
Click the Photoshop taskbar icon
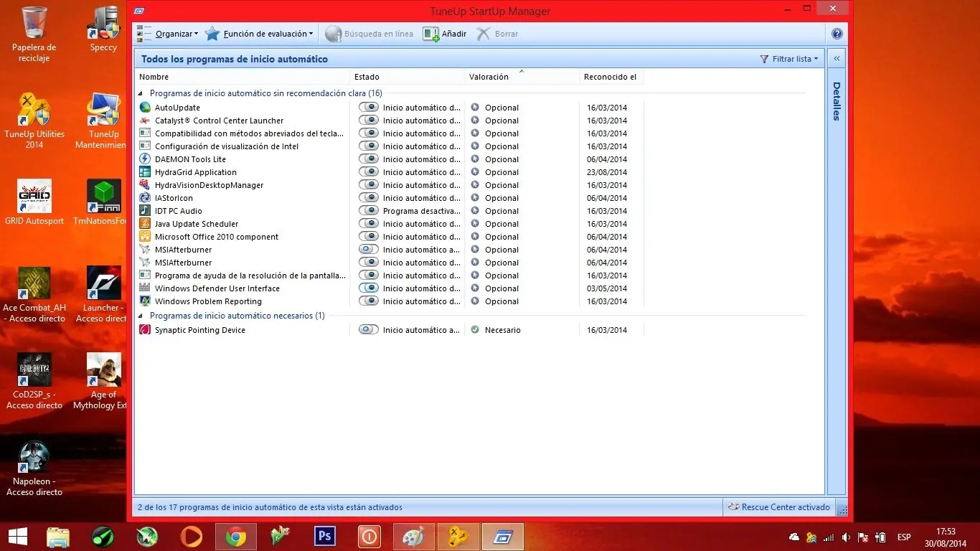[325, 537]
